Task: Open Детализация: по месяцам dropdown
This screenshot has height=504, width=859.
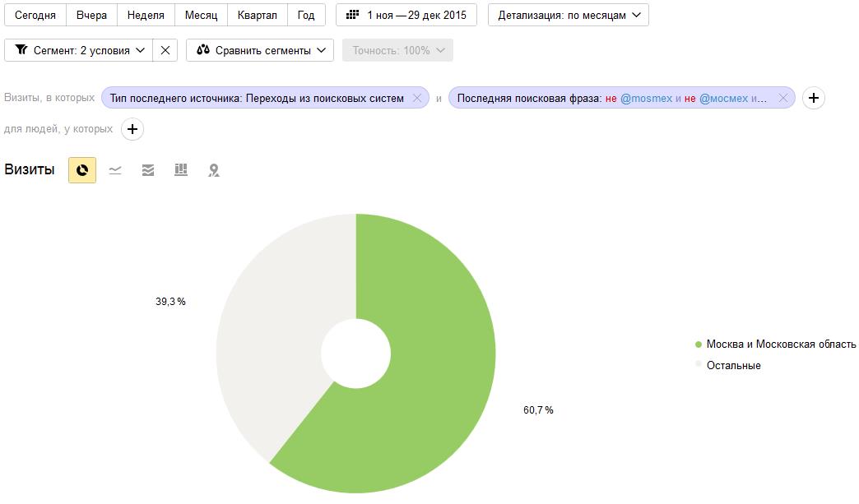Action: [x=568, y=16]
